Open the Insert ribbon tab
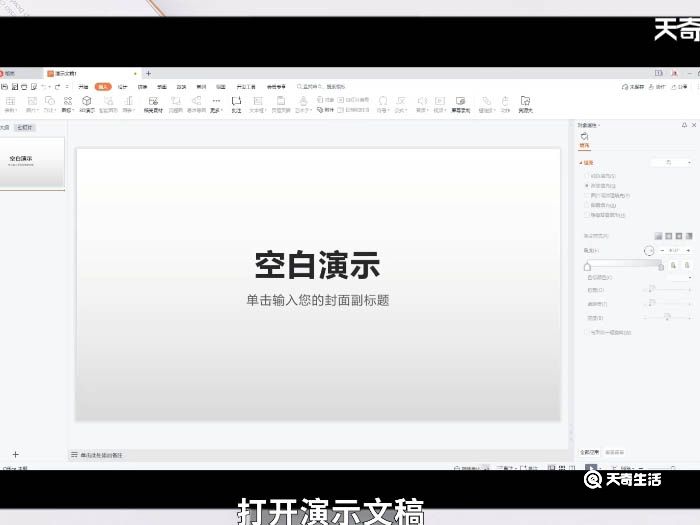This screenshot has width=700, height=525. (103, 87)
